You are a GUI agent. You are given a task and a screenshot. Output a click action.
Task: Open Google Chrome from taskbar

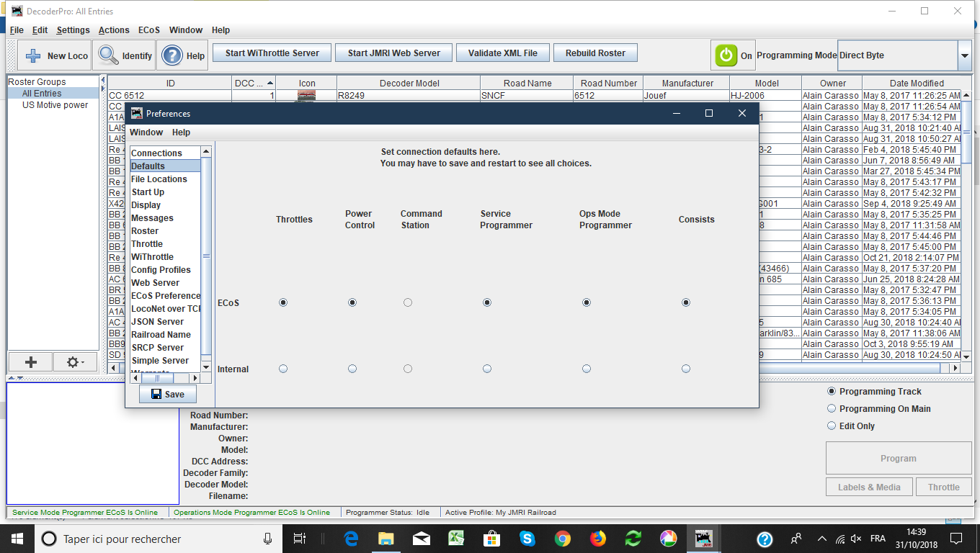click(x=563, y=538)
